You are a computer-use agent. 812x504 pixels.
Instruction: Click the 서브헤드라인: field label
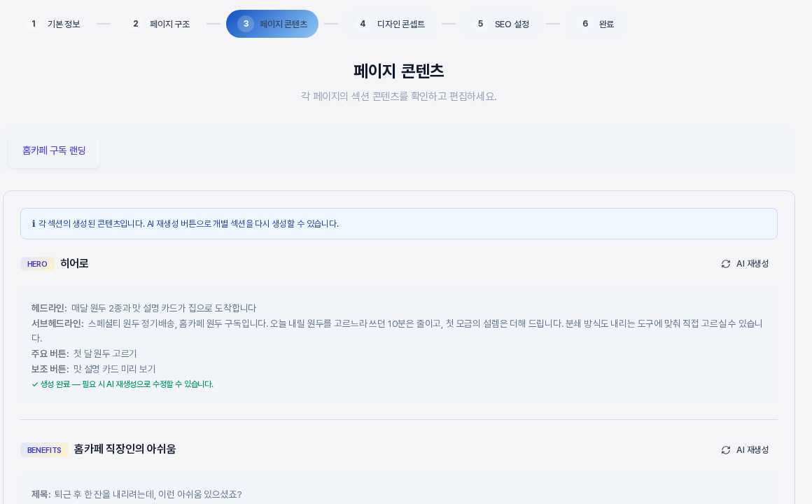pyautogui.click(x=57, y=323)
